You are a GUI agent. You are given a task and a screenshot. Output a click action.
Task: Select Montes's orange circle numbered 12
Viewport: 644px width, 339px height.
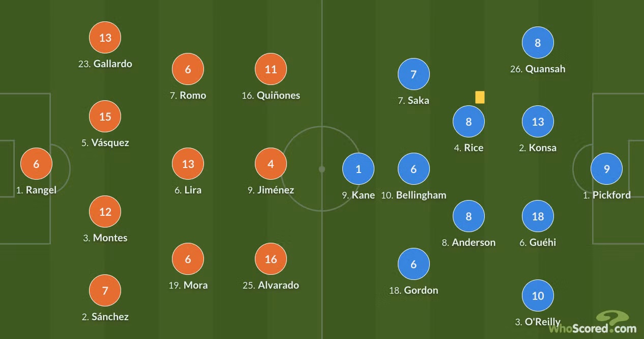pyautogui.click(x=105, y=212)
